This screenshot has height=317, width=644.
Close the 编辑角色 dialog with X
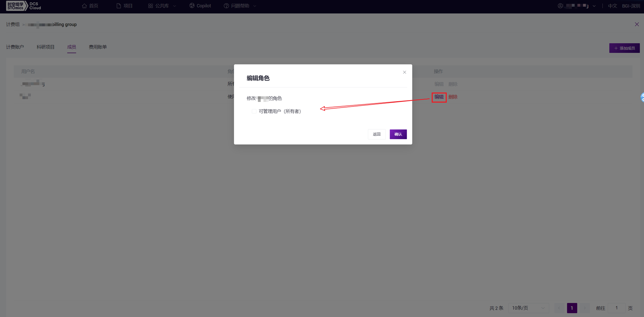(404, 72)
